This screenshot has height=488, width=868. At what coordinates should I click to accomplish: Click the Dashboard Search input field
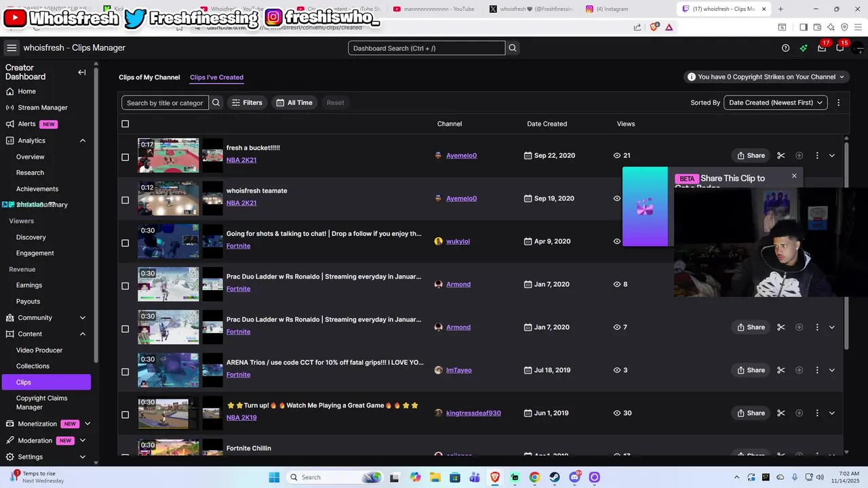pyautogui.click(x=427, y=48)
